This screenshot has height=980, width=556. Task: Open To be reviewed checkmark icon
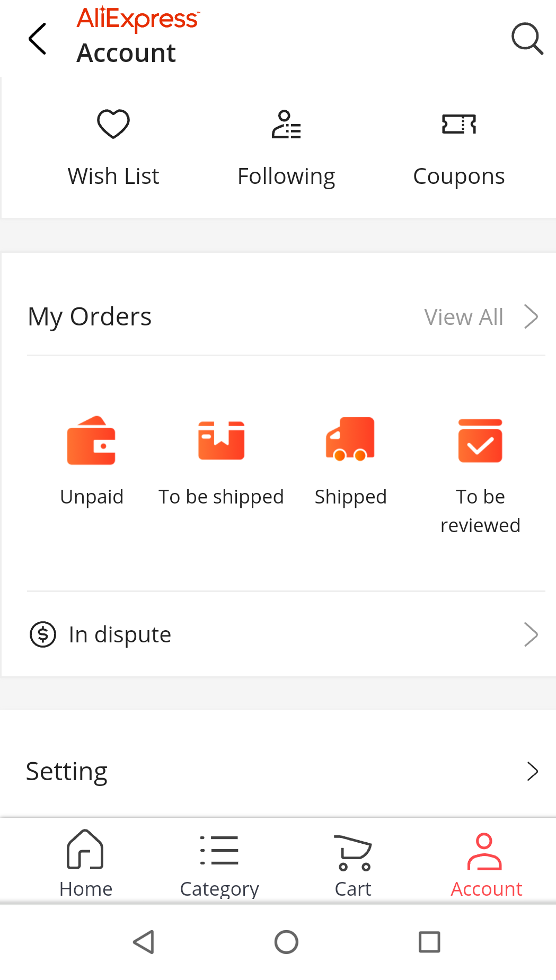coord(480,440)
